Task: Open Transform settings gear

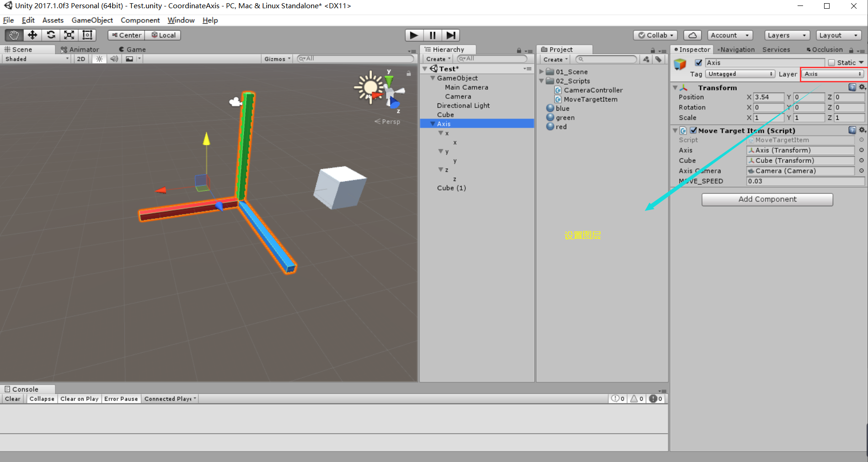Action: (x=862, y=87)
